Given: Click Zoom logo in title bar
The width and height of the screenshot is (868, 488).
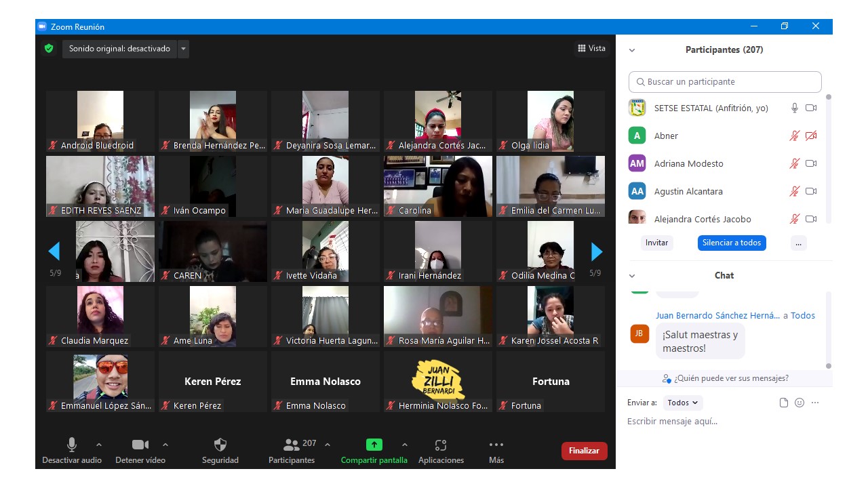Looking at the screenshot, I should click(x=41, y=26).
